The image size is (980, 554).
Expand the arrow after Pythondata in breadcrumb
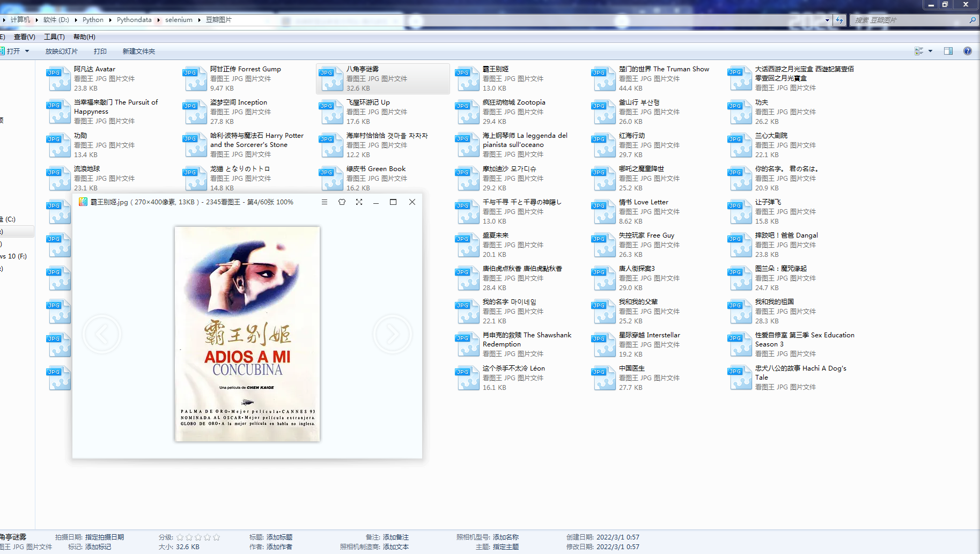tap(159, 20)
